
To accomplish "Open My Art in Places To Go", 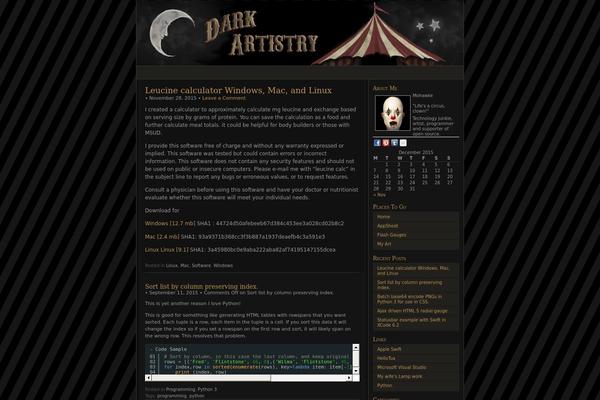I will pos(384,244).
